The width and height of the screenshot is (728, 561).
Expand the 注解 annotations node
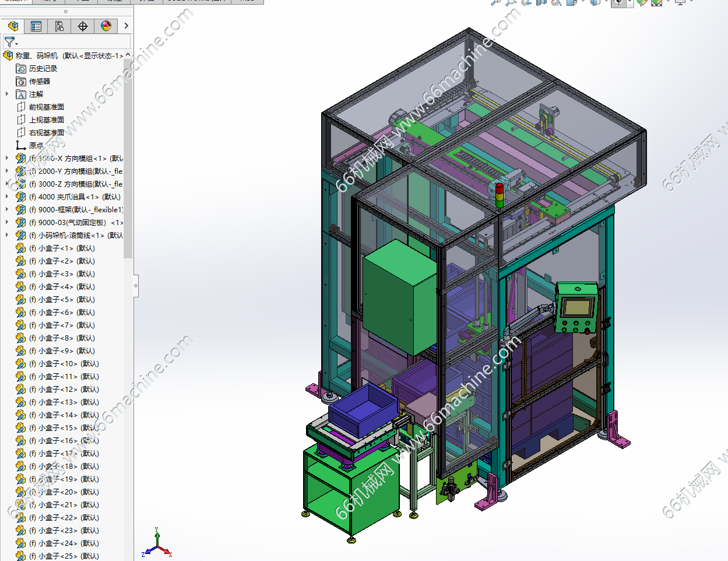click(x=7, y=94)
